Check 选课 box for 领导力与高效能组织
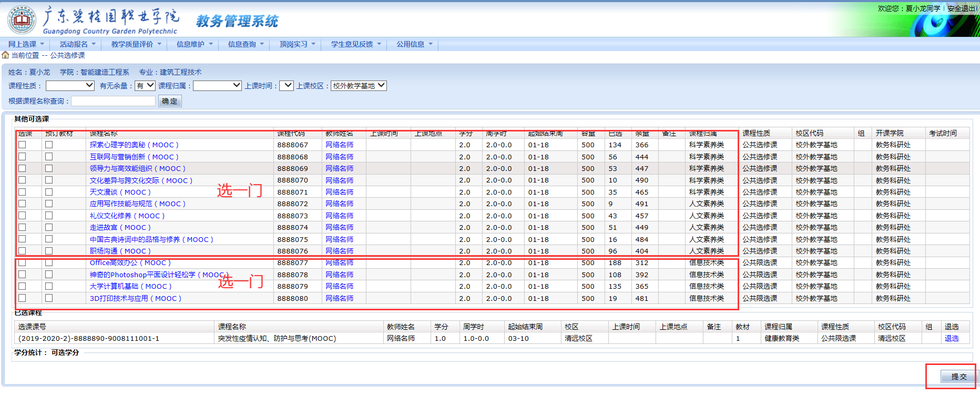Viewport: 980px width, 395px height. tap(22, 168)
